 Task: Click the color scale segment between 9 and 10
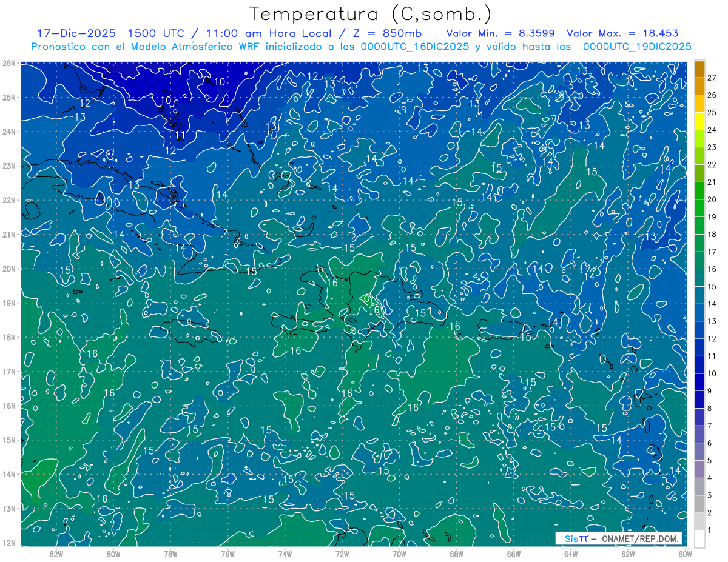[700, 382]
